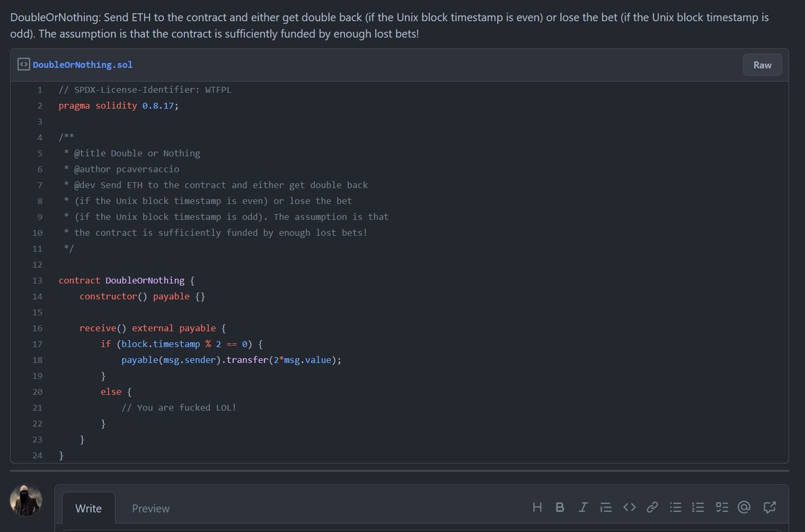The image size is (805, 532).
Task: Insert a task list
Action: pos(722,508)
